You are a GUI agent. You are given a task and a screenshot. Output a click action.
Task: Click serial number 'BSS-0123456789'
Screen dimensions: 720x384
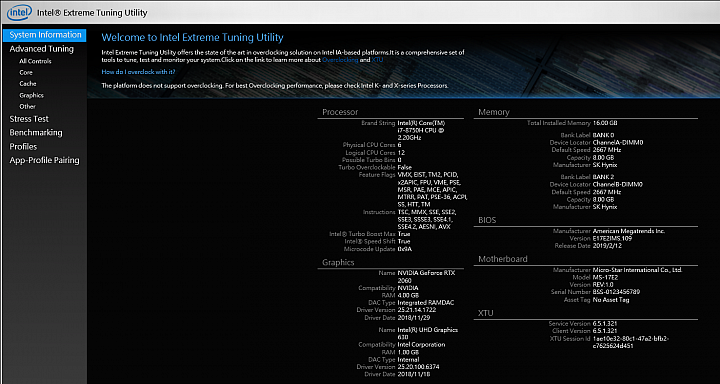[616, 292]
